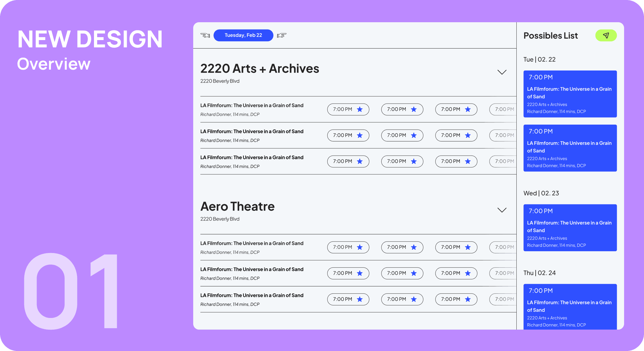644x351 pixels.
Task: Open last film title under Aero Theatre
Action: [x=252, y=295]
